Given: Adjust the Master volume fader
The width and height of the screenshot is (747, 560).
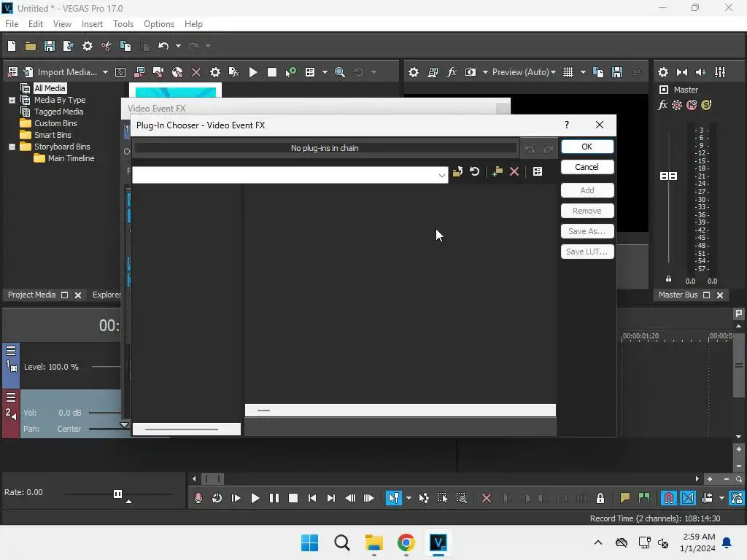Looking at the screenshot, I should click(x=668, y=176).
